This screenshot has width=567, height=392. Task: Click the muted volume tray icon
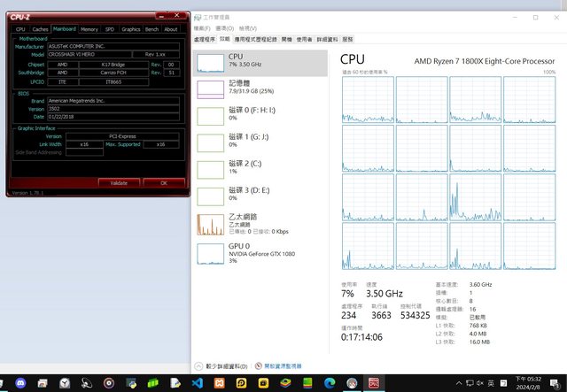pos(480,383)
